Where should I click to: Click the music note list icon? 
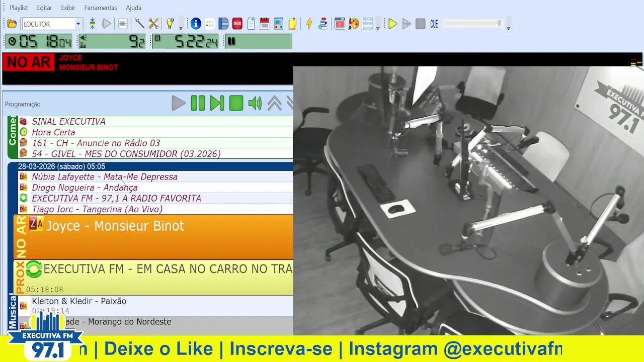click(323, 24)
